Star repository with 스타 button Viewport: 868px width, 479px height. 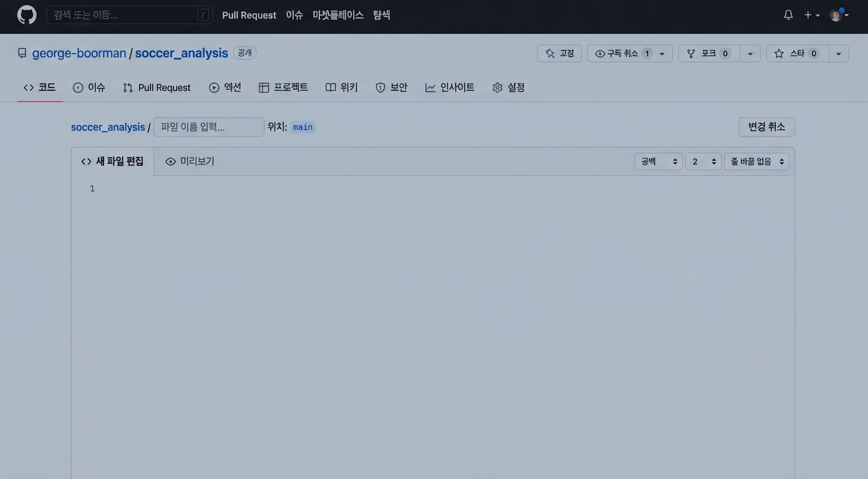[x=797, y=54]
